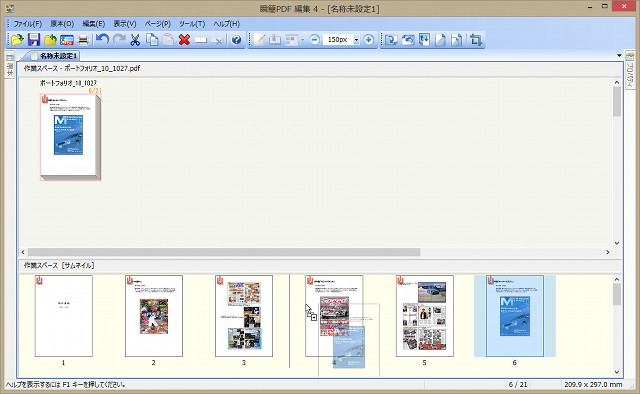640x394 pixels.
Task: Click the Open file folder icon
Action: [17, 40]
